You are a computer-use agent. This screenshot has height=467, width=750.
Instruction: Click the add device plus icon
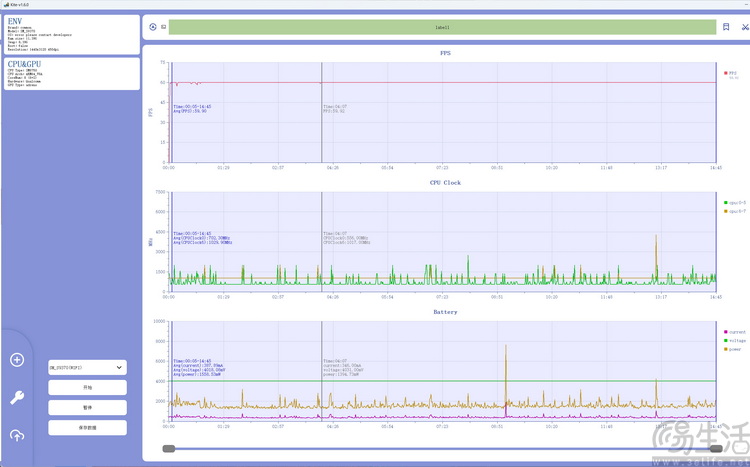(x=17, y=360)
